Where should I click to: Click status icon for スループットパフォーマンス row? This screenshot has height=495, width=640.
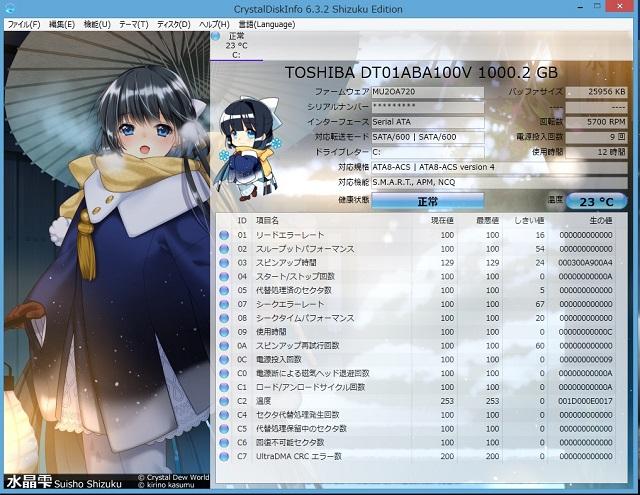224,249
